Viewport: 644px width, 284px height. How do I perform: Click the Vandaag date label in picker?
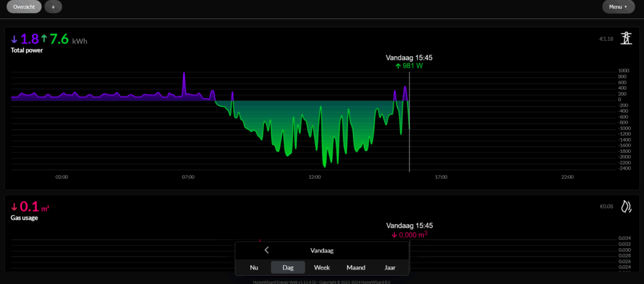[322, 250]
